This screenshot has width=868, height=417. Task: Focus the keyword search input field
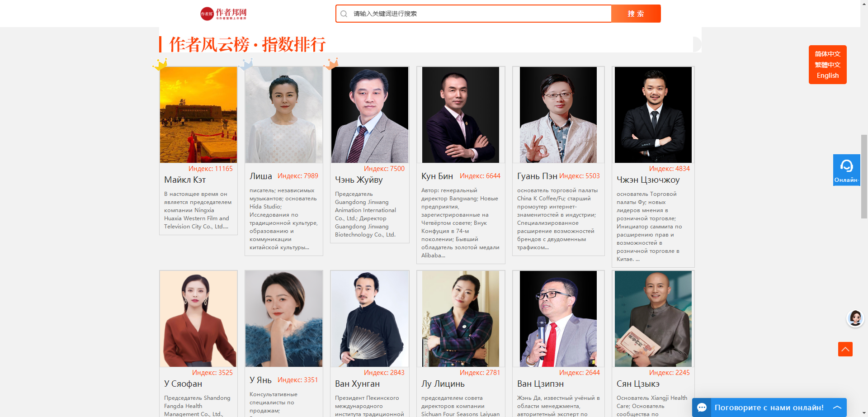click(x=479, y=14)
